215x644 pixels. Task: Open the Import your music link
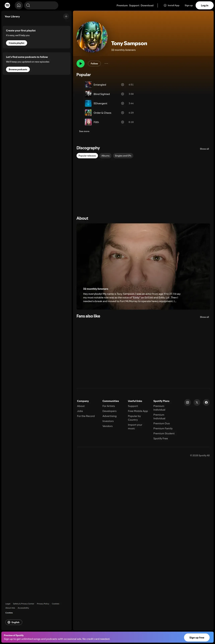point(135,426)
